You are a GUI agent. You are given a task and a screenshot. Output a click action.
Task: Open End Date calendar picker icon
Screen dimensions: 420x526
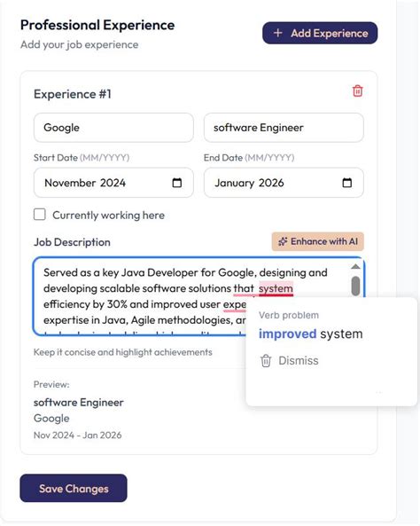(347, 183)
